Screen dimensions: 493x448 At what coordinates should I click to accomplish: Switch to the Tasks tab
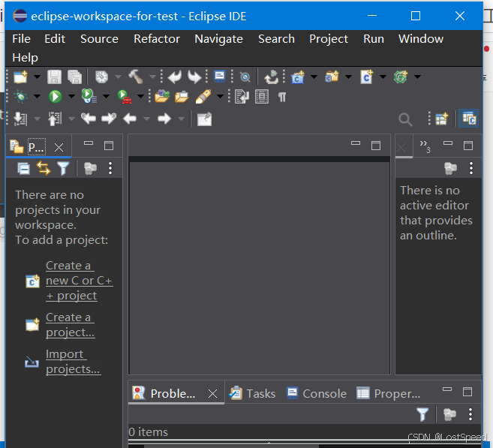click(x=252, y=393)
